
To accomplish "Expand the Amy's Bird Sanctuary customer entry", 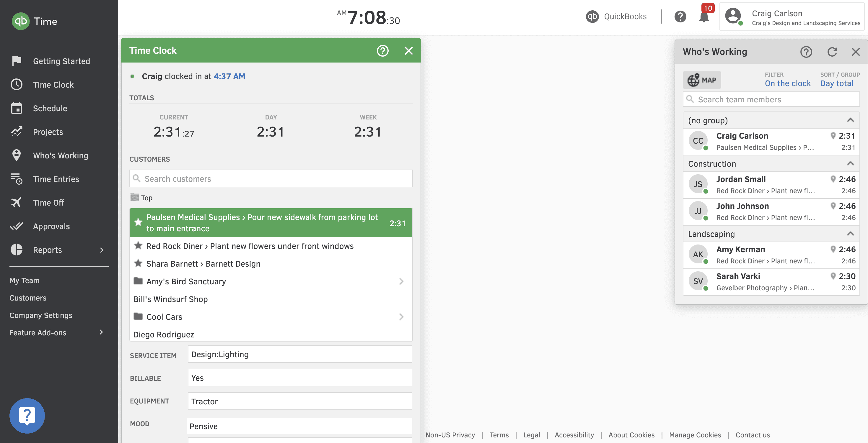I will [x=402, y=281].
